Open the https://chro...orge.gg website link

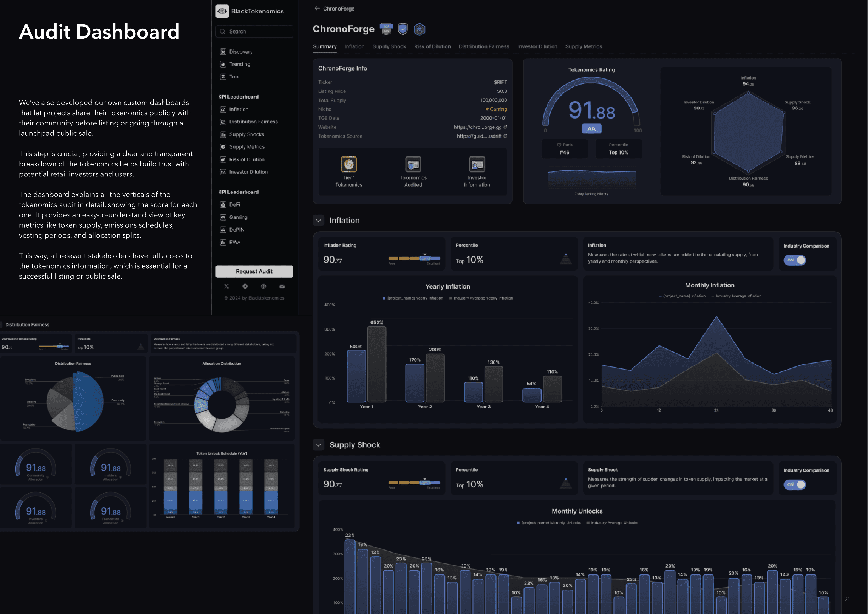point(480,127)
